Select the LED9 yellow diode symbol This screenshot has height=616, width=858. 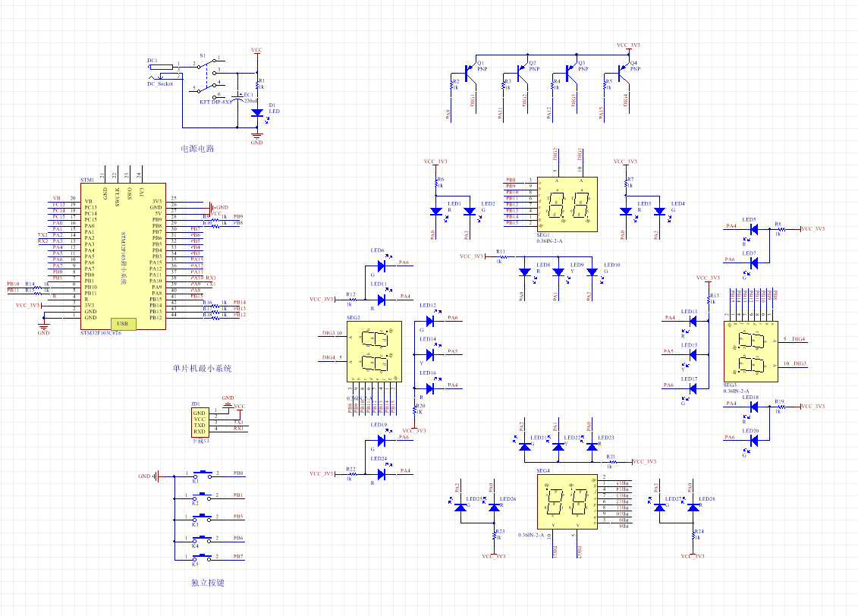coord(558,272)
